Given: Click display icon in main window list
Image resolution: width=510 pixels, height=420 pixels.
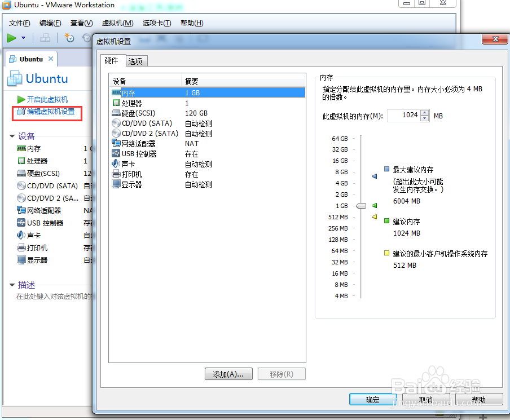Looking at the screenshot, I should click(21, 260).
